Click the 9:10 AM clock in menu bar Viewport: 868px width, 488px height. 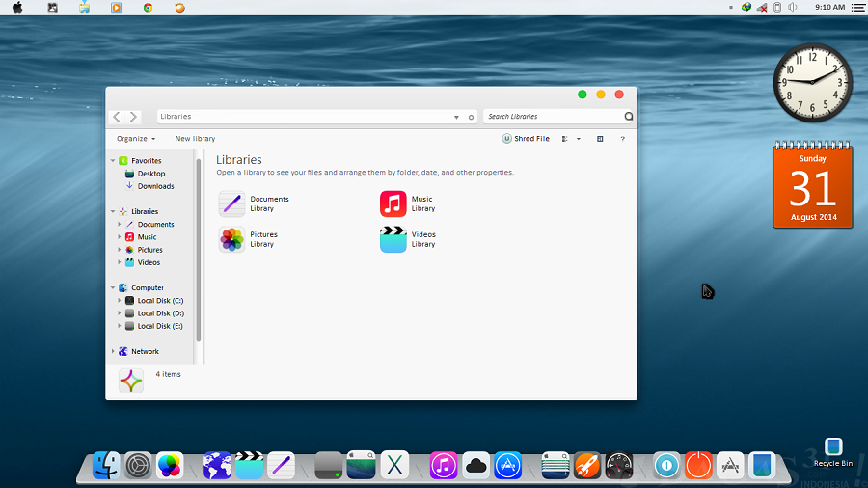point(829,7)
